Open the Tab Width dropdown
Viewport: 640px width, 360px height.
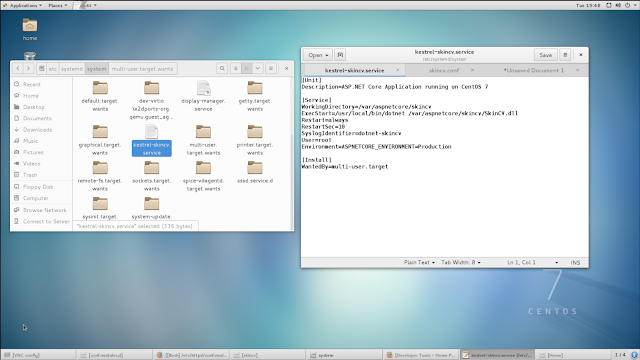tap(460, 262)
